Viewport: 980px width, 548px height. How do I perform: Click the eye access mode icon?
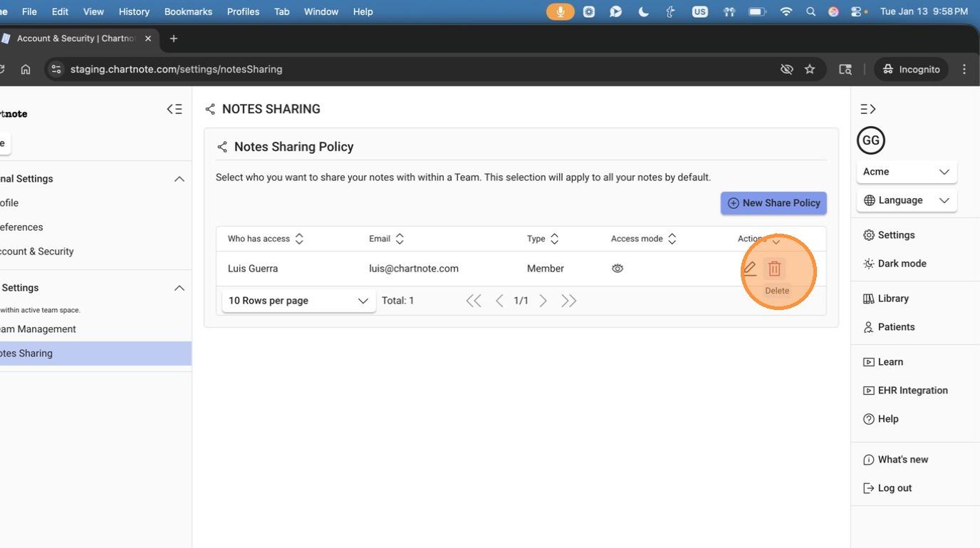[617, 269]
